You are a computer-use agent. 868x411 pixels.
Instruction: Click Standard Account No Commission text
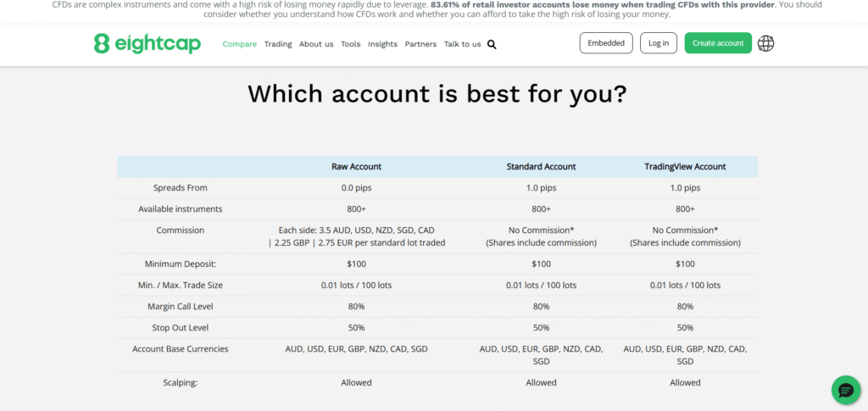pos(542,236)
